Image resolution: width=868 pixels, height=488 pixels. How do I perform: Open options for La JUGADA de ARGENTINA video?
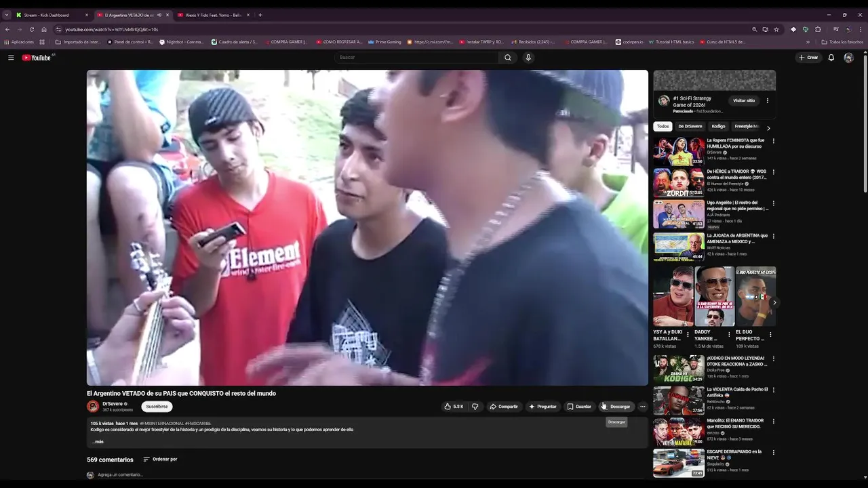click(x=774, y=237)
